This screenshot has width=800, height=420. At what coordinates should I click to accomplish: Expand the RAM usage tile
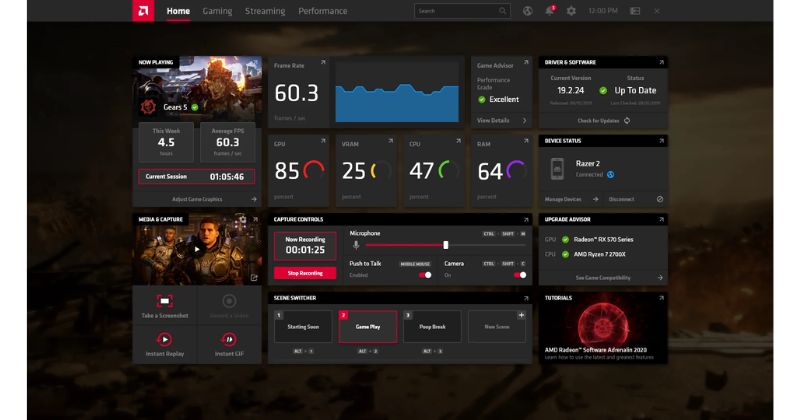[x=526, y=141]
